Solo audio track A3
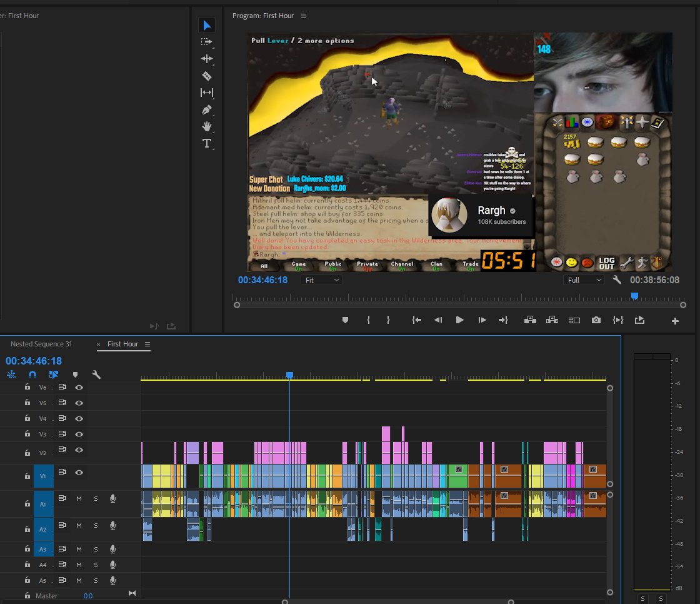This screenshot has height=604, width=700. point(96,549)
